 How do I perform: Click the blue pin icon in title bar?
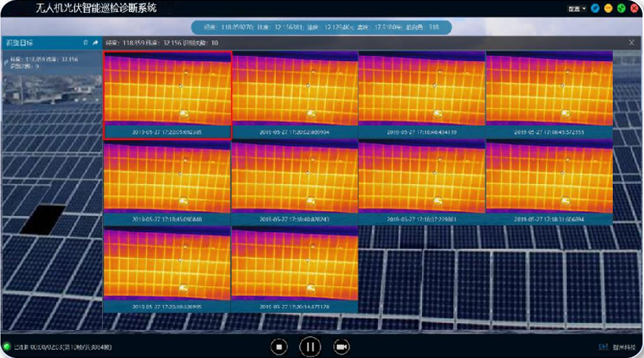[595, 8]
